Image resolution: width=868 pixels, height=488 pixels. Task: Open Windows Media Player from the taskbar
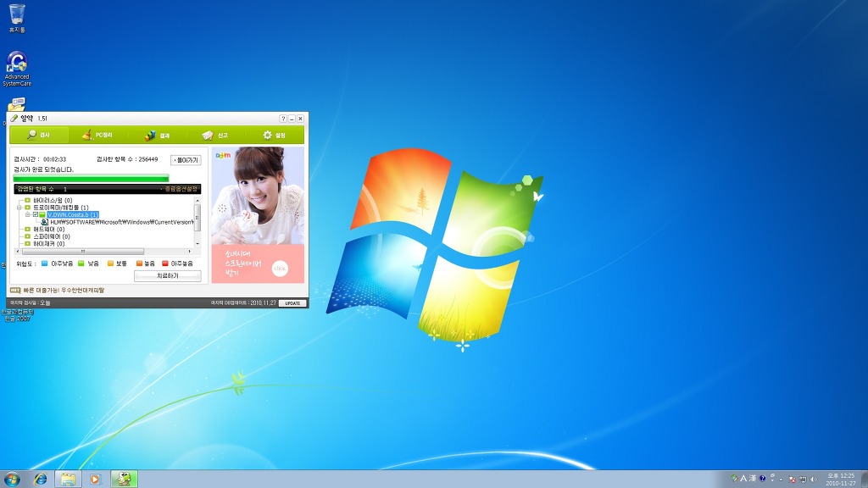pyautogui.click(x=95, y=480)
